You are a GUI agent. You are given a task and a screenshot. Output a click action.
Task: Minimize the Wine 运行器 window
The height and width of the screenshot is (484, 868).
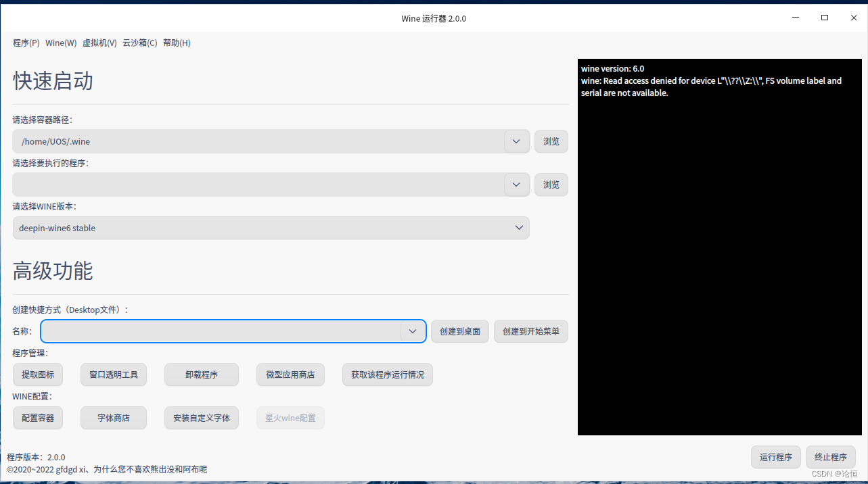(x=796, y=18)
